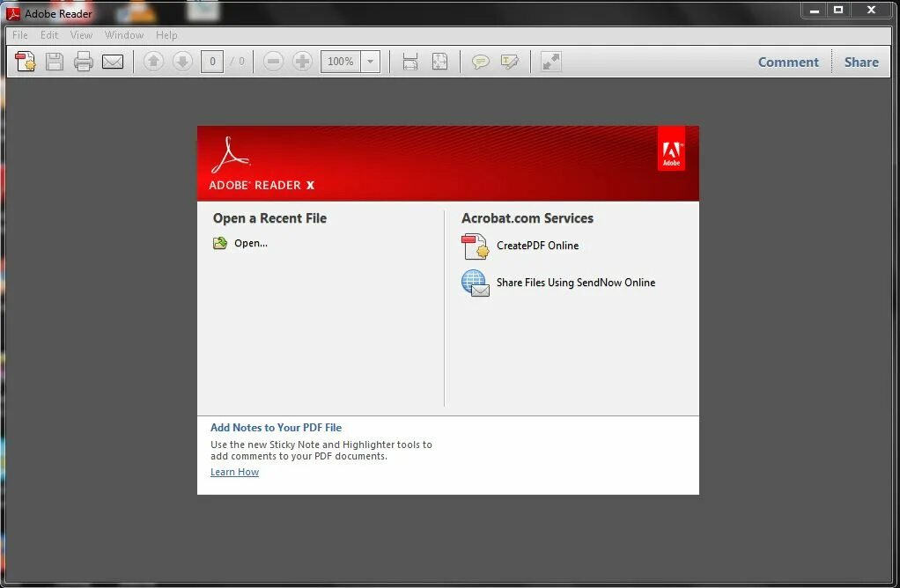The height and width of the screenshot is (588, 900).
Task: Go to next page arrow icon
Action: tap(182, 62)
